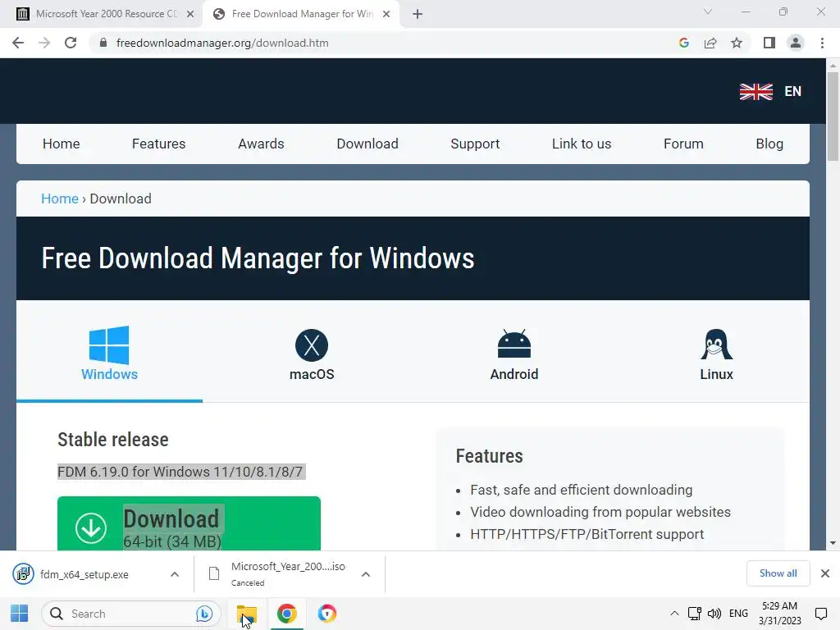Open the Features menu item

tap(158, 144)
